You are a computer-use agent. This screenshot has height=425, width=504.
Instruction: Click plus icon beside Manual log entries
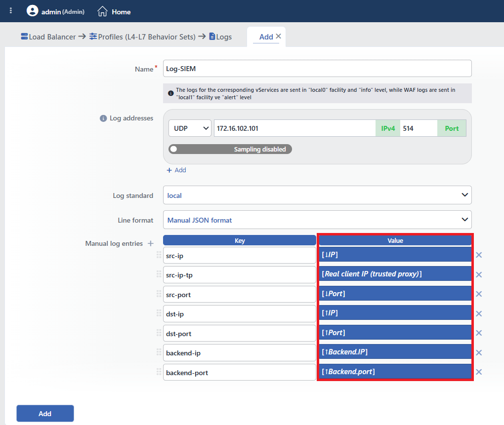[150, 244]
